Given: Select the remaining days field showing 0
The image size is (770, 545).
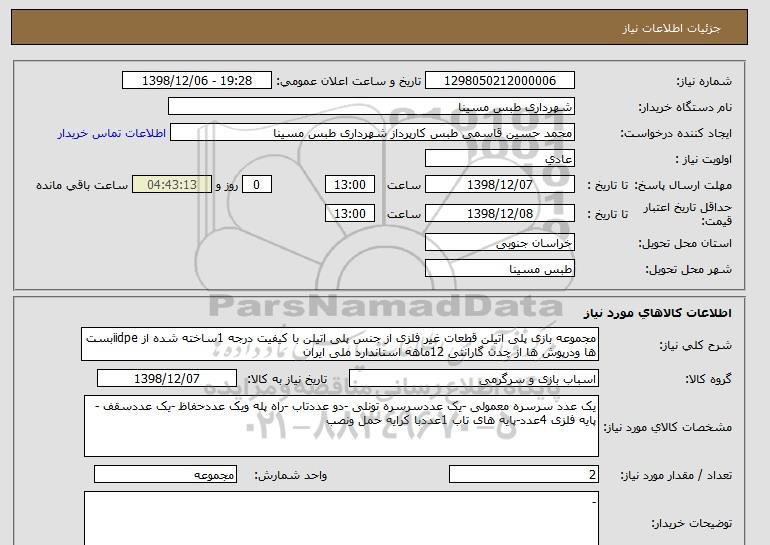Looking at the screenshot, I should pyautogui.click(x=256, y=185).
